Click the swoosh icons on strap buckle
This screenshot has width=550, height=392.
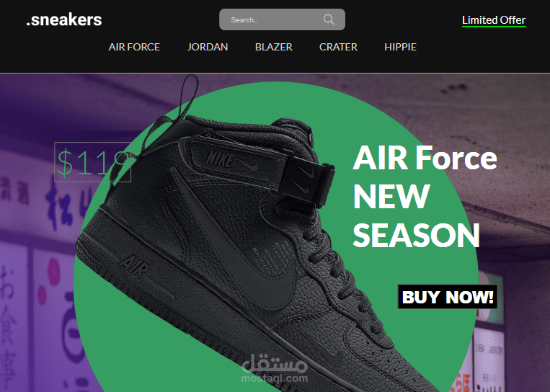(x=303, y=179)
